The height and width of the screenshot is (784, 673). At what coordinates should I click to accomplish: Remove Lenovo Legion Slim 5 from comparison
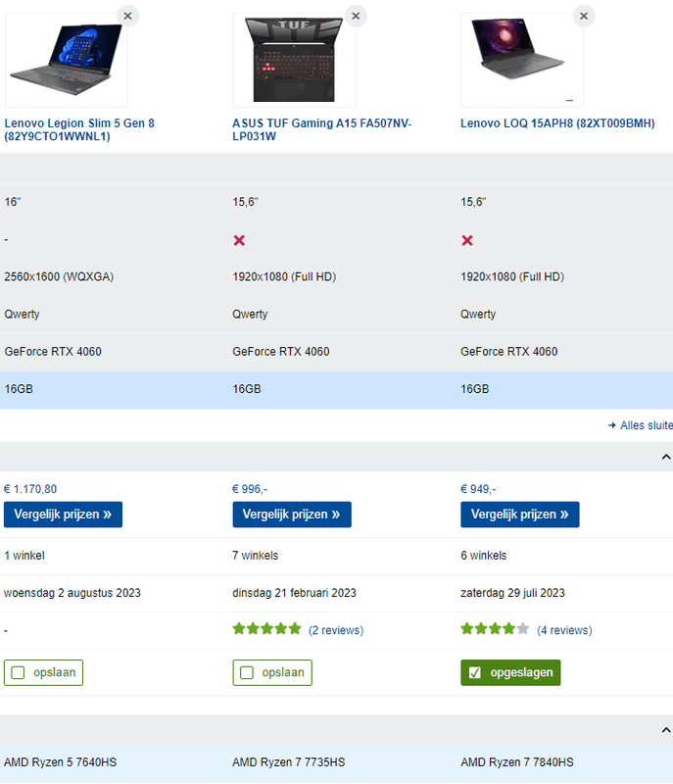click(128, 16)
